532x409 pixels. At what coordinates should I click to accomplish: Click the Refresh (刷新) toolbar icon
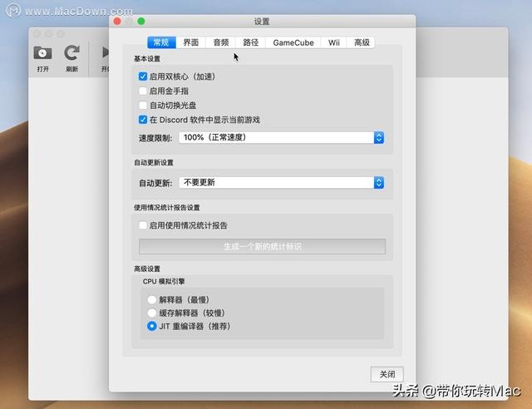point(72,53)
